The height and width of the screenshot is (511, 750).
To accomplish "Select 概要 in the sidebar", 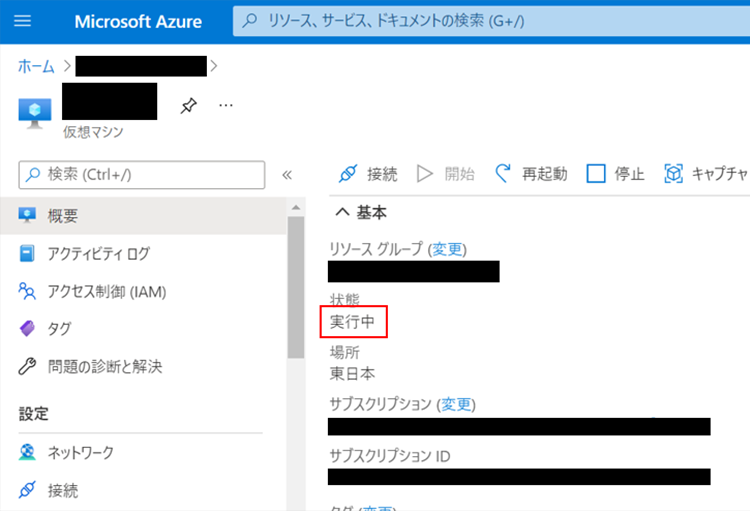I will point(143,216).
